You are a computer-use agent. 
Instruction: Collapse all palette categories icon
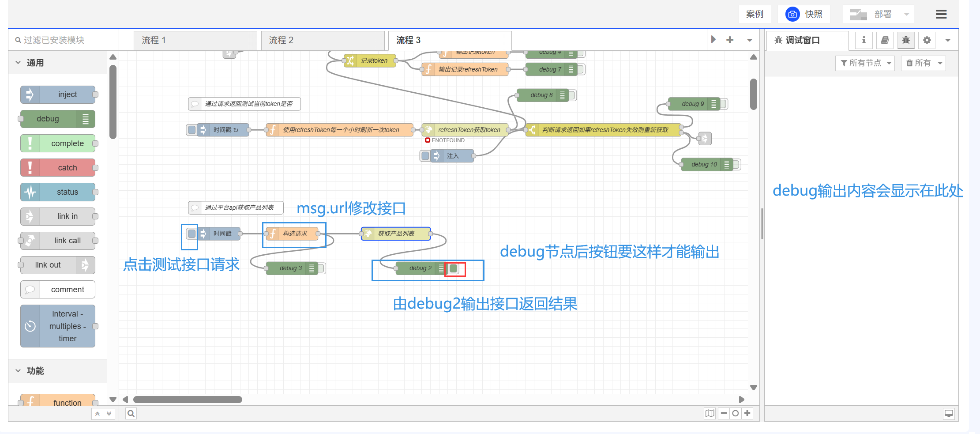point(97,414)
